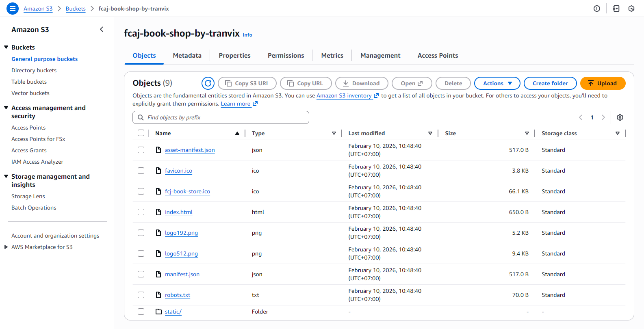644x329 pixels.
Task: Click the file icon beside manifest.json
Action: pos(158,274)
